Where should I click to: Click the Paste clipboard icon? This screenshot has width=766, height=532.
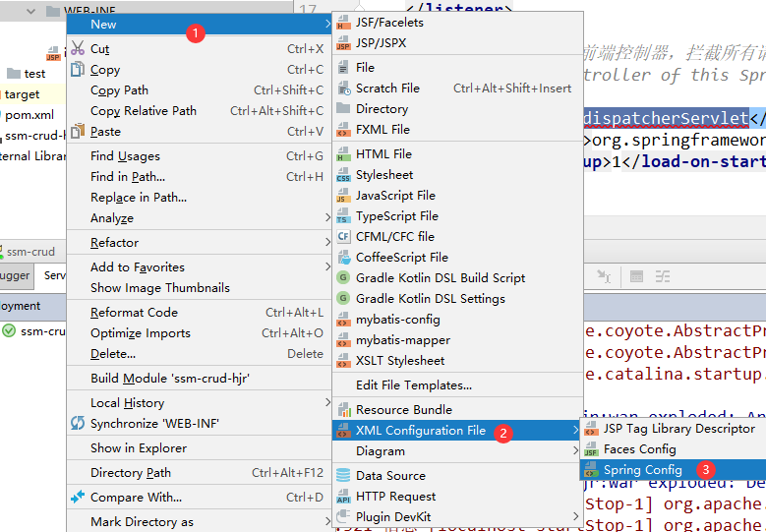[78, 132]
